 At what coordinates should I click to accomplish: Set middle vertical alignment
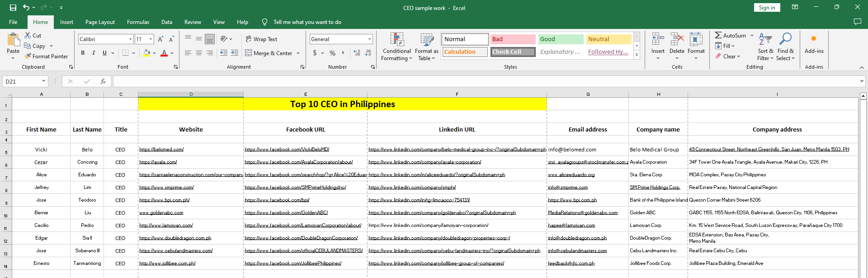pyautogui.click(x=199, y=39)
